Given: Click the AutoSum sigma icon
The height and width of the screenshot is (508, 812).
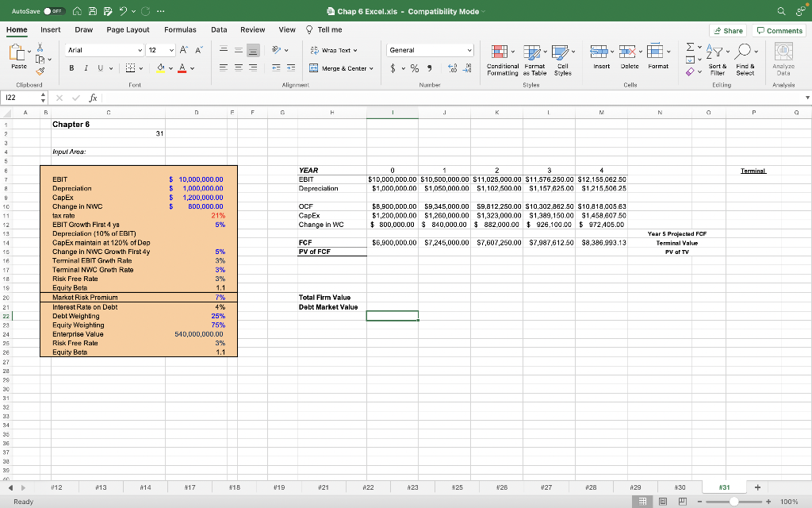Looking at the screenshot, I should click(x=691, y=47).
